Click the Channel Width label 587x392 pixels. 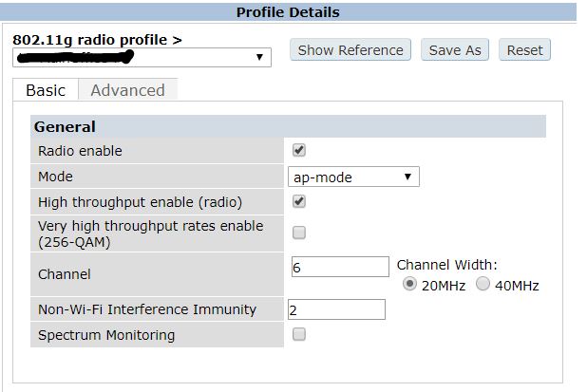[446, 265]
